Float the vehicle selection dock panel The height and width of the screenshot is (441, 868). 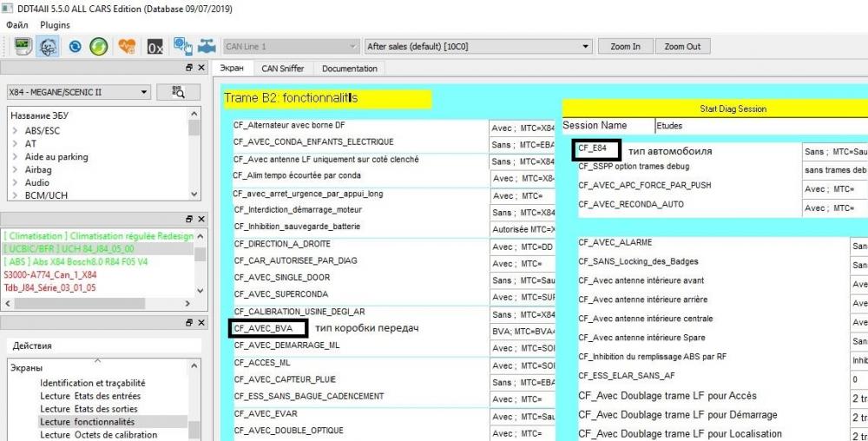[189, 68]
